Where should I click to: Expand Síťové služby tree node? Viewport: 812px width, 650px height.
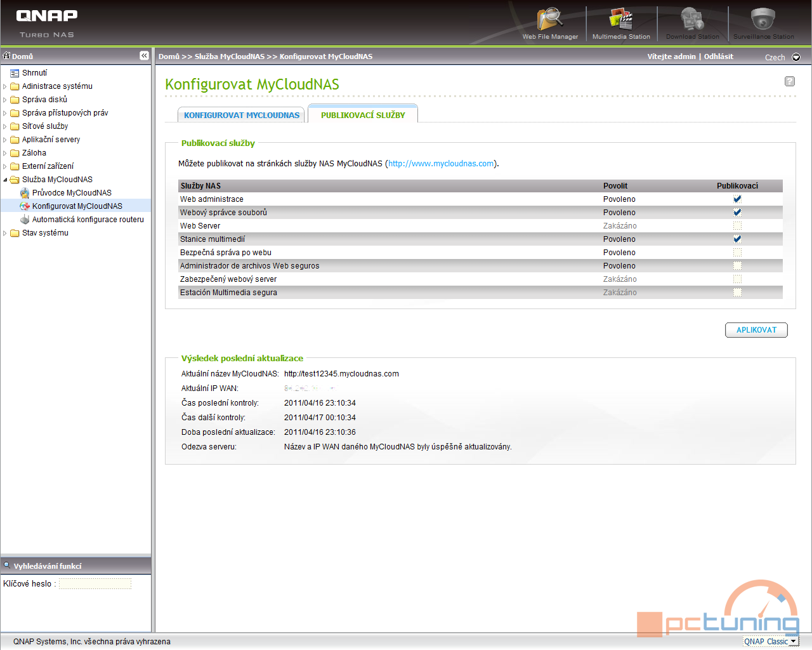[x=5, y=126]
